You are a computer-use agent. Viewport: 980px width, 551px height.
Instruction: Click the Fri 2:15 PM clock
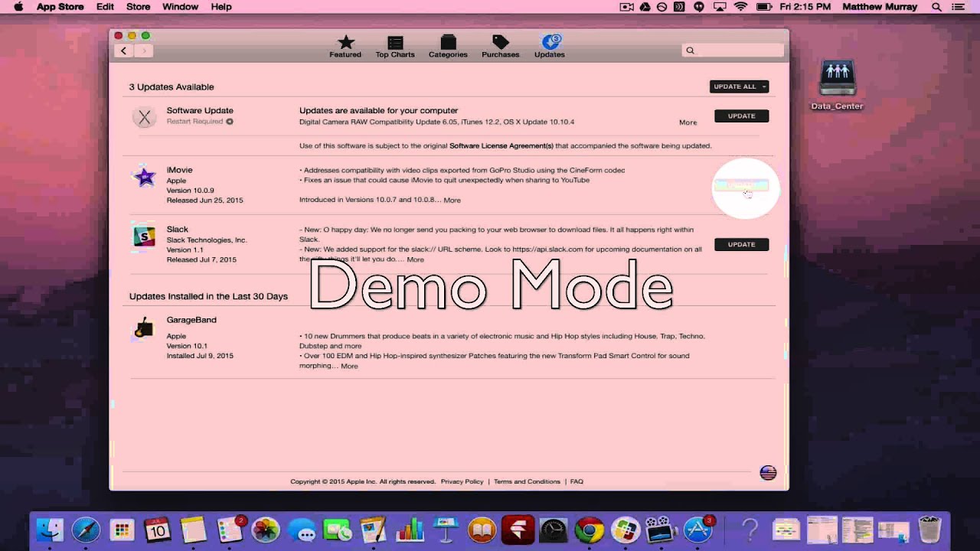coord(804,7)
